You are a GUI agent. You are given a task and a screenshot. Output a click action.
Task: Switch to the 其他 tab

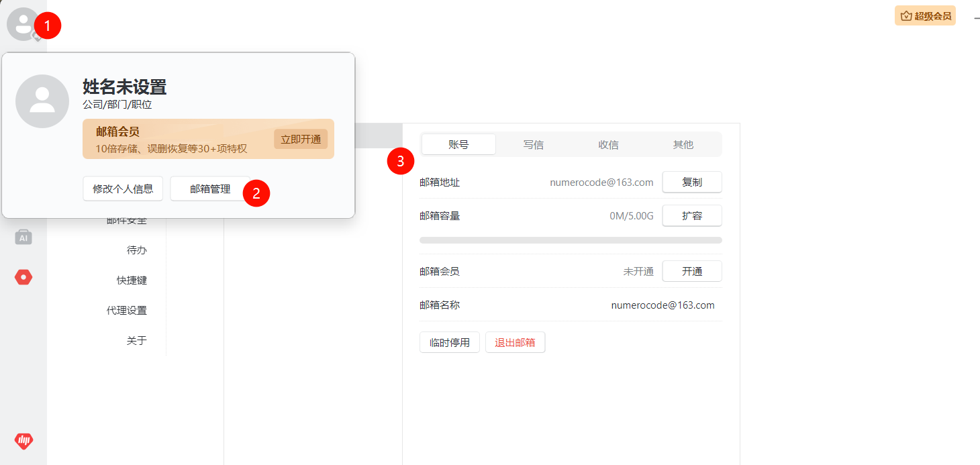(683, 144)
